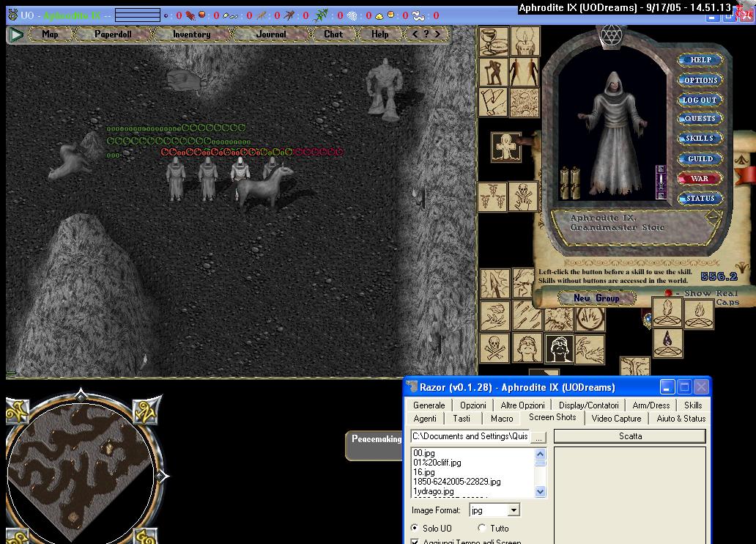Open the Aiuto & Status tab
This screenshot has height=544, width=756.
pyautogui.click(x=681, y=419)
